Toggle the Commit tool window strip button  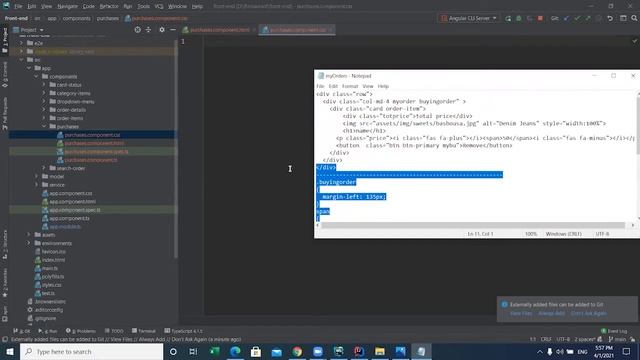click(5, 75)
